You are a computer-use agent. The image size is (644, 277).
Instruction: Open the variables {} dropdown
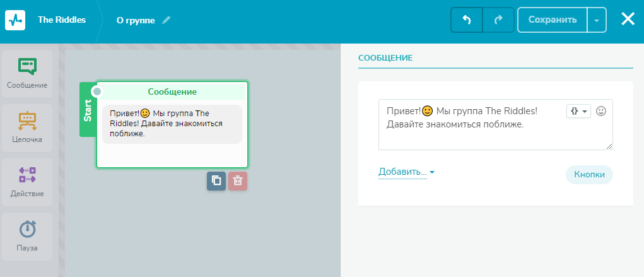(578, 111)
